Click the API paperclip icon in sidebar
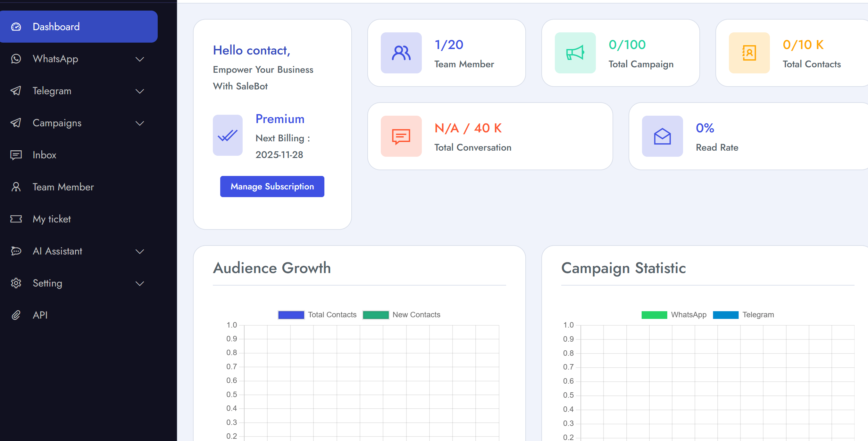 [x=16, y=315]
